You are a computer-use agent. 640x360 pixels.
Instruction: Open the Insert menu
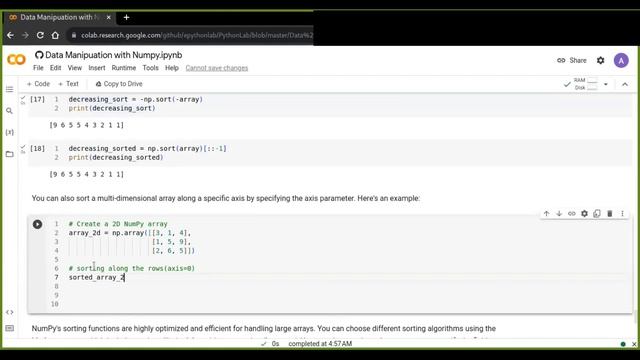pos(97,68)
